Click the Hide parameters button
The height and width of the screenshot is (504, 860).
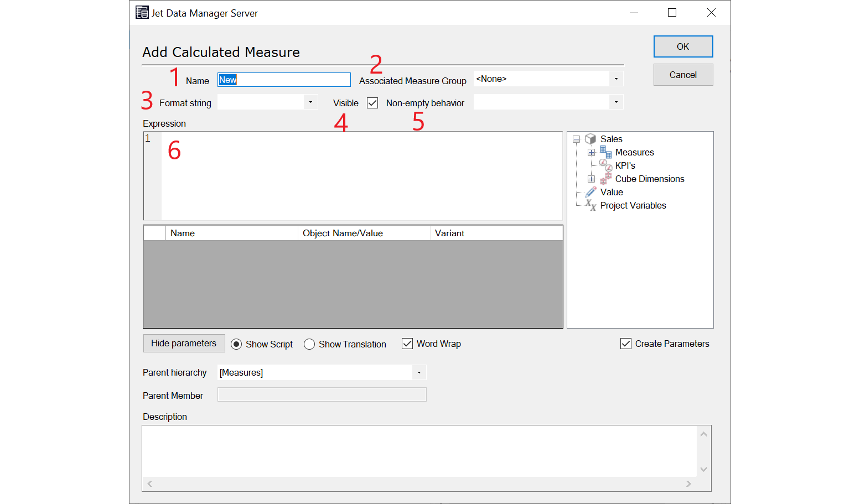click(184, 343)
